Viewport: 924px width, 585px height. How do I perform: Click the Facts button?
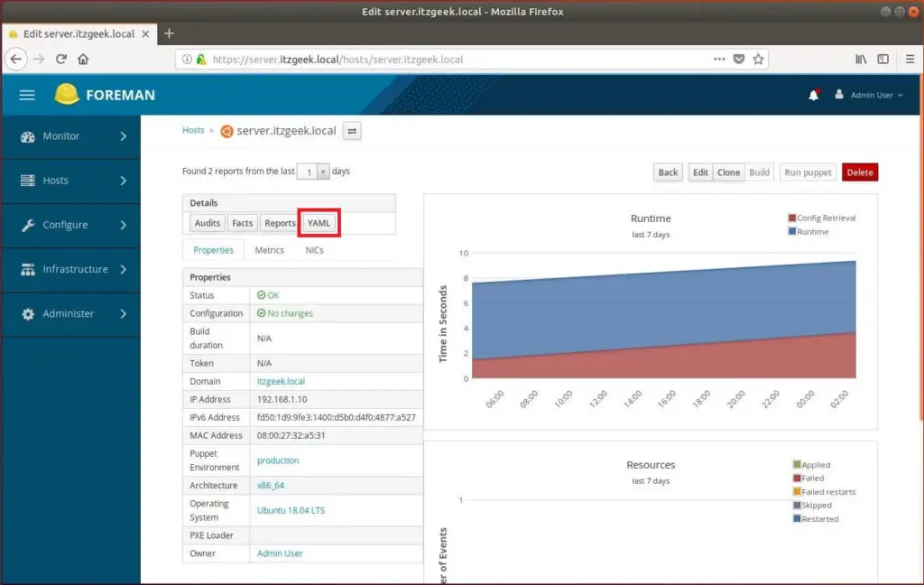pyautogui.click(x=242, y=223)
